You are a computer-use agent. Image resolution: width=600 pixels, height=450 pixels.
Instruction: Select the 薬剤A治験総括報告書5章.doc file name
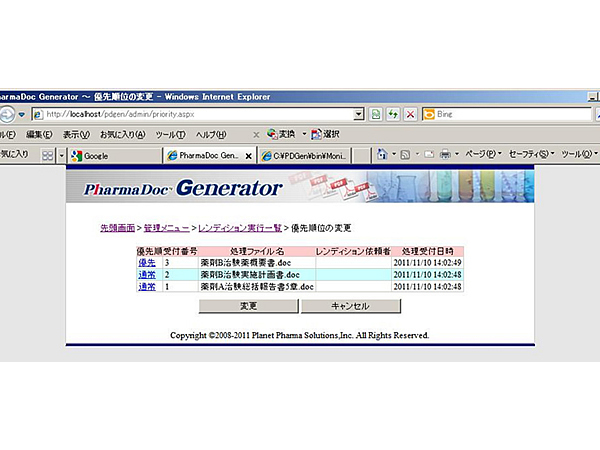click(257, 287)
